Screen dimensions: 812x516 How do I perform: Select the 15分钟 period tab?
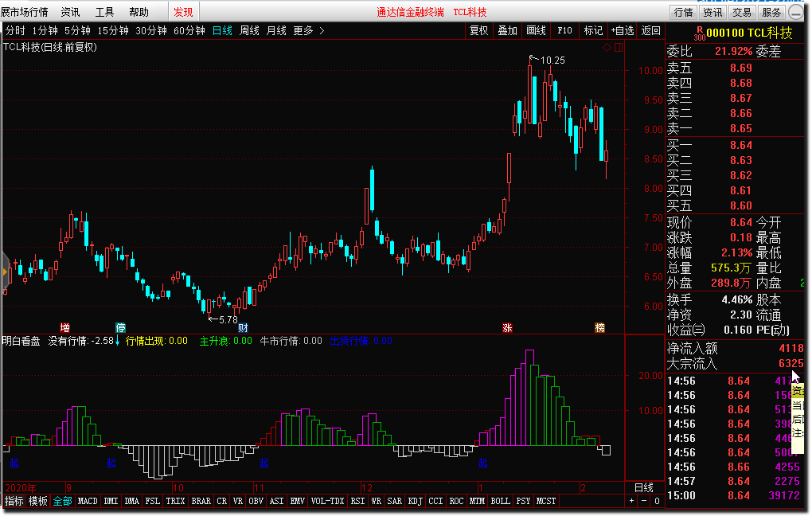(x=113, y=30)
